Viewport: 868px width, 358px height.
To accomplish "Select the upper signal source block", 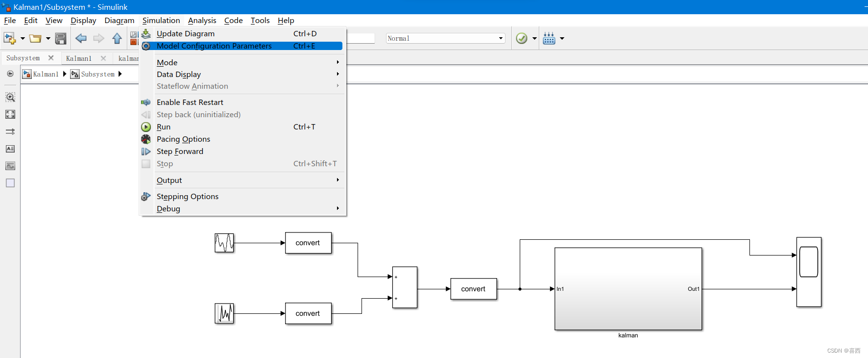I will pyautogui.click(x=224, y=243).
